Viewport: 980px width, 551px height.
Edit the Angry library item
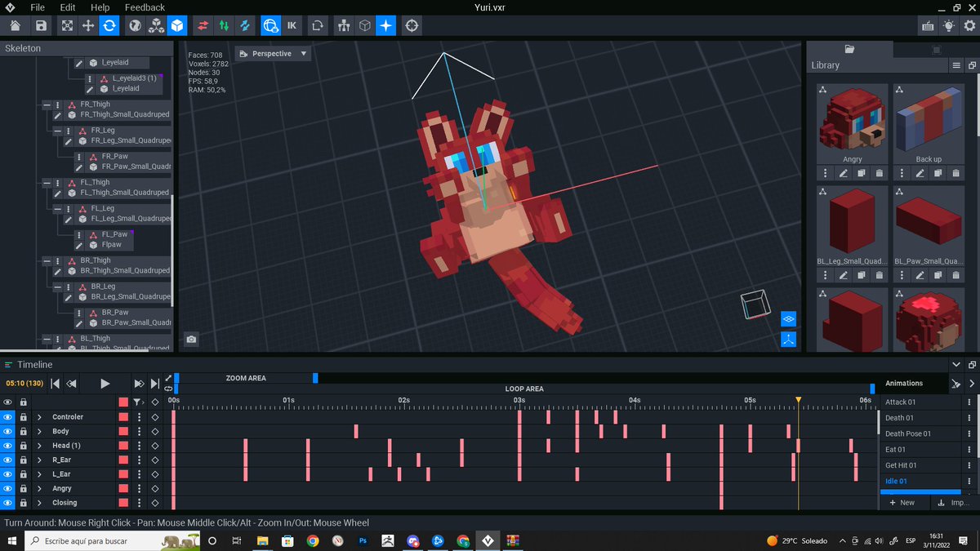[x=844, y=173]
